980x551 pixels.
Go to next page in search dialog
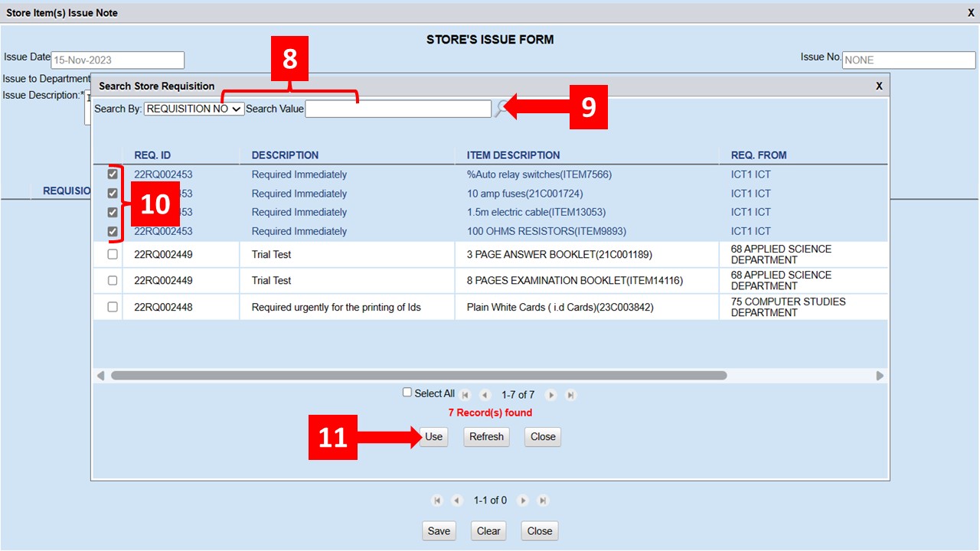point(550,395)
